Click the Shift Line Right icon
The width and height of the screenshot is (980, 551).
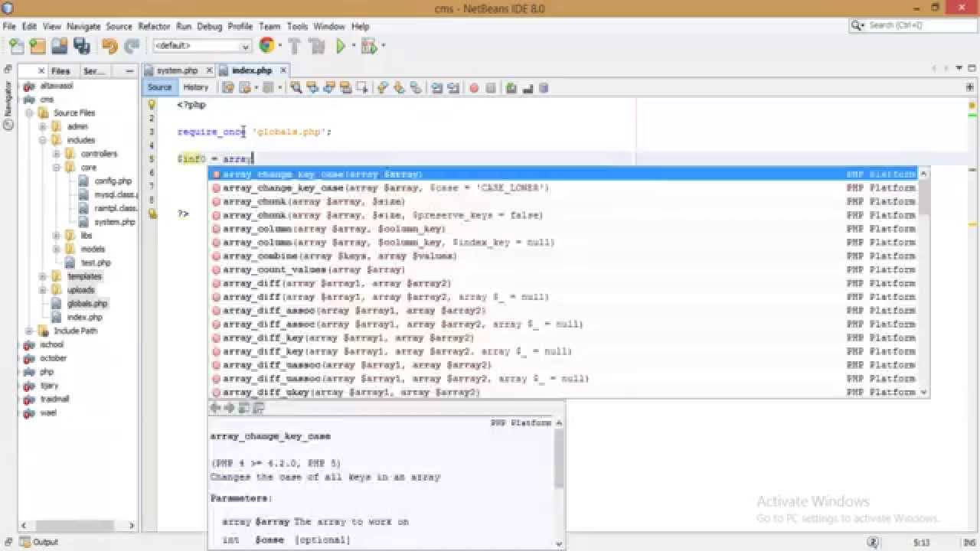pos(453,88)
